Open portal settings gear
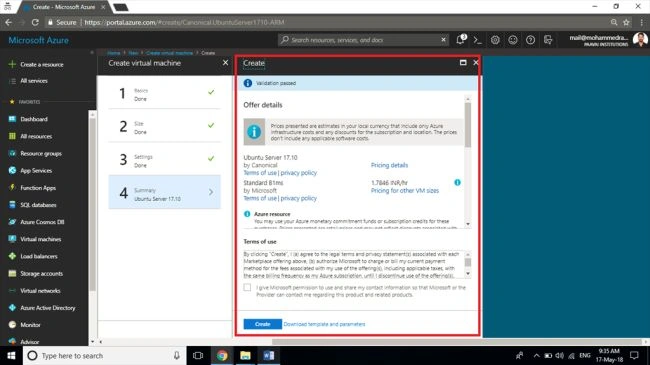 click(495, 40)
